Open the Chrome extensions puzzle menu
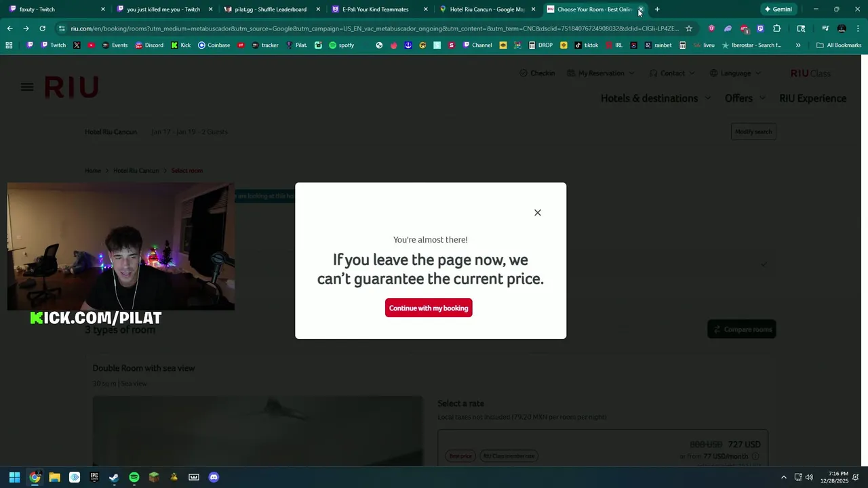Image resolution: width=868 pixels, height=488 pixels. click(777, 28)
